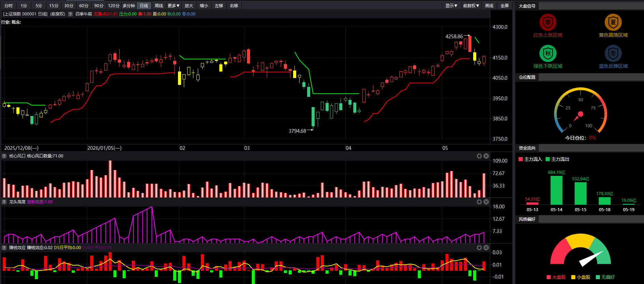644x284 pixels.
Task: Click 无偏好 green legend swatch
Action: (598, 277)
